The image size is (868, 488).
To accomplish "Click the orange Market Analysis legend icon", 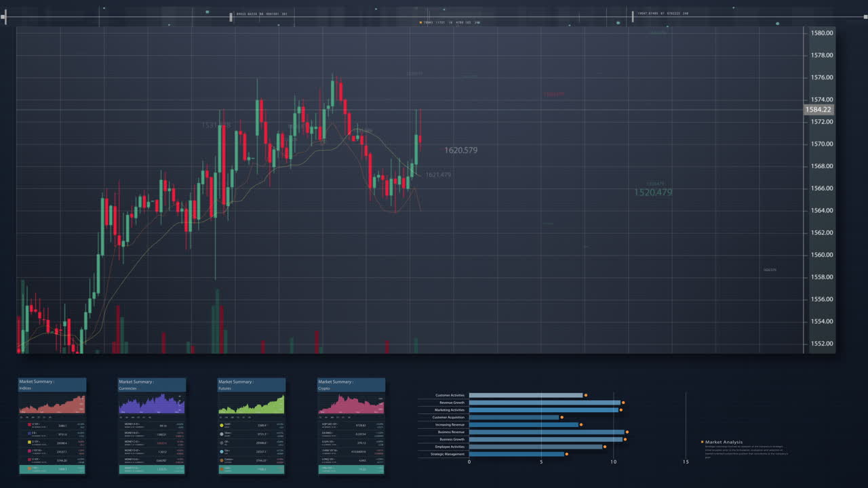I will 701,441.
